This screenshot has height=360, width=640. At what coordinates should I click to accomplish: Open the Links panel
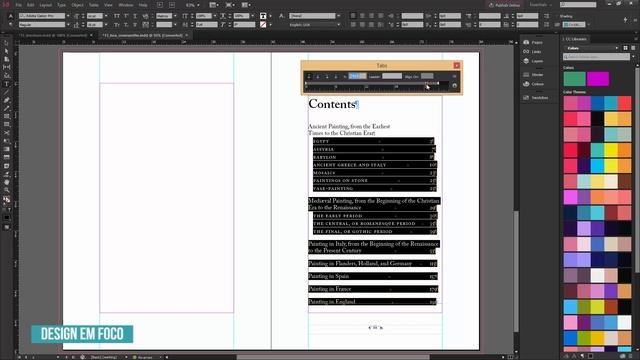coord(533,52)
